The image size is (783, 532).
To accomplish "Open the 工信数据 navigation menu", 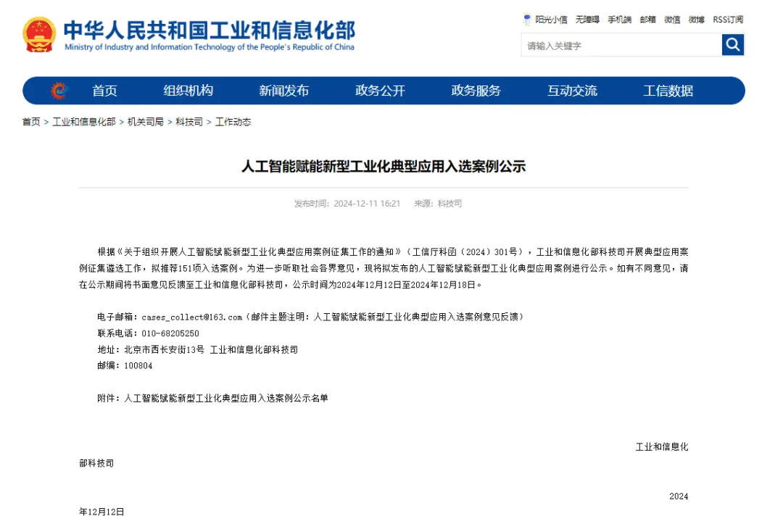I will 668,90.
